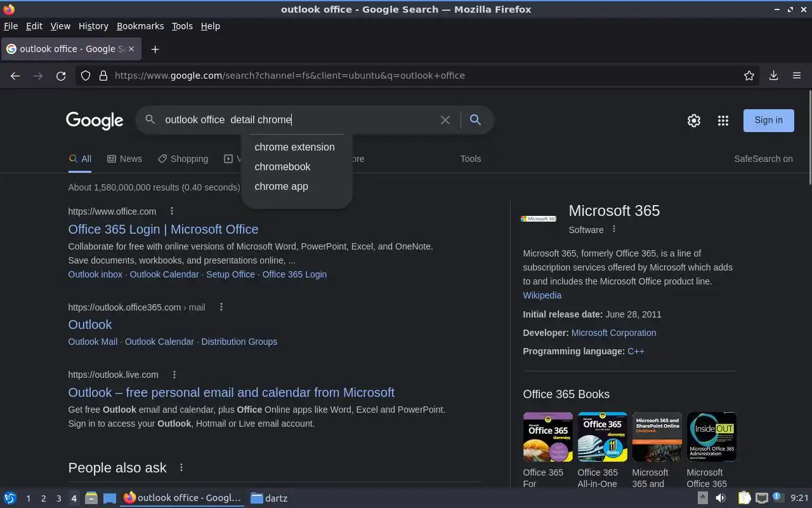Bookmark this page with the star icon
Image resolution: width=812 pixels, height=508 pixels.
[749, 76]
